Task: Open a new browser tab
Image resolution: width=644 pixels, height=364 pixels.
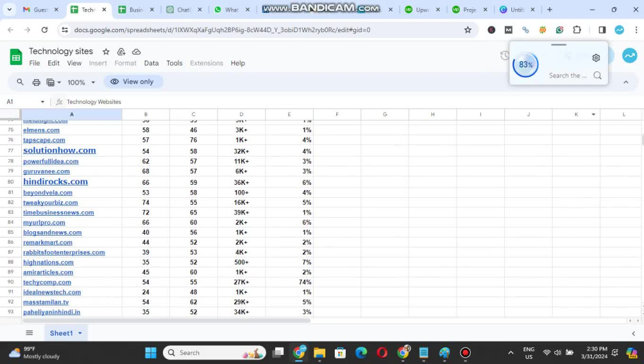Action: (549, 10)
